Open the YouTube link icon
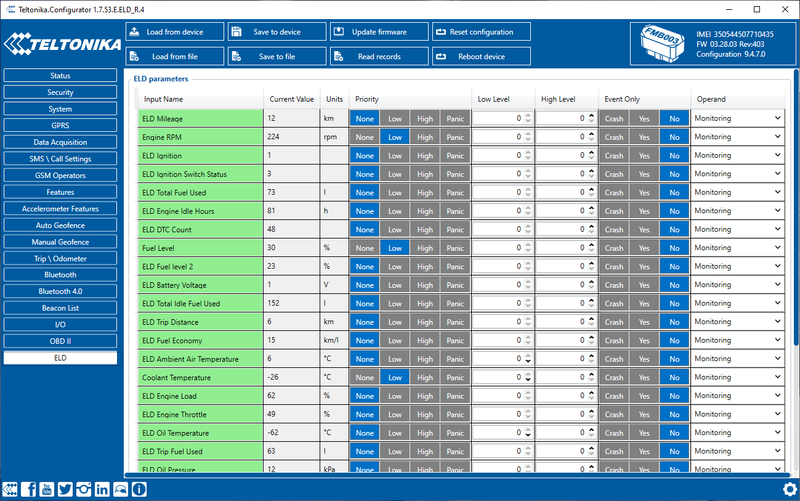This screenshot has width=800, height=501. [47, 489]
